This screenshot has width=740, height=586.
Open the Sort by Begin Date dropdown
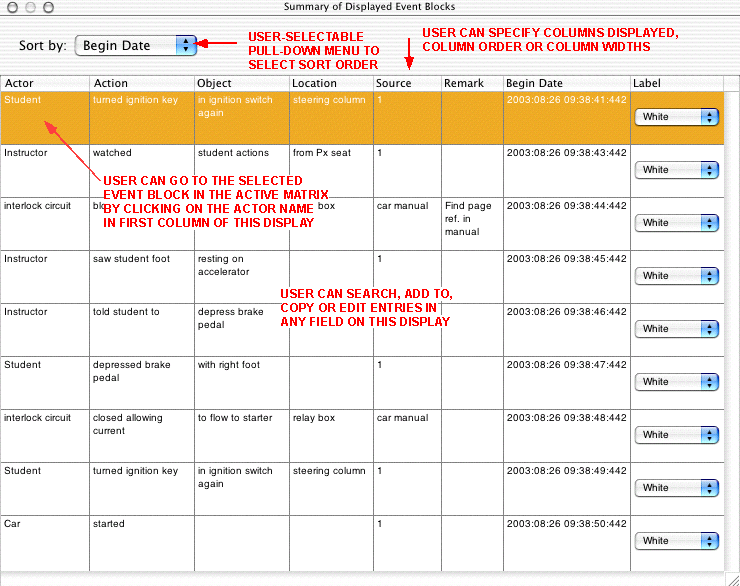135,45
